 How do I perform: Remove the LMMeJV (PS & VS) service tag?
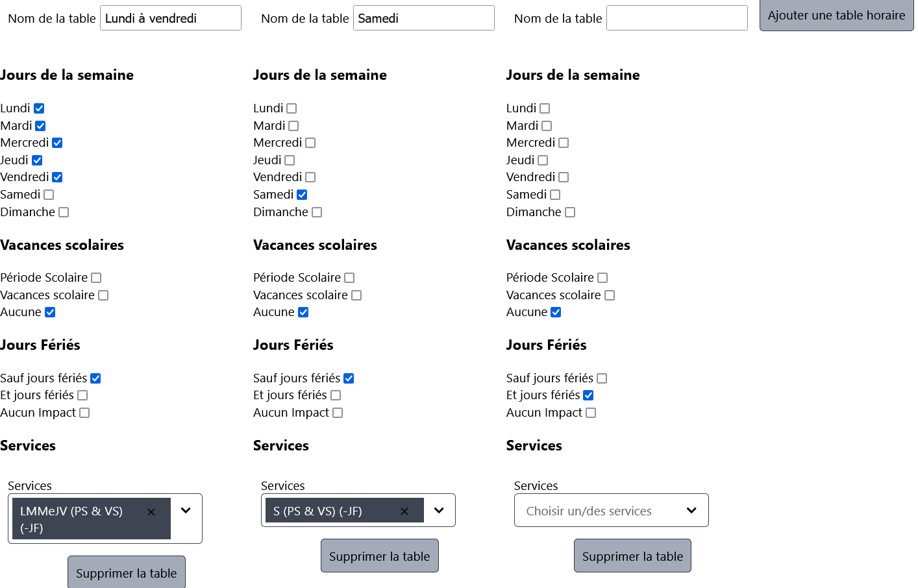[x=151, y=512]
